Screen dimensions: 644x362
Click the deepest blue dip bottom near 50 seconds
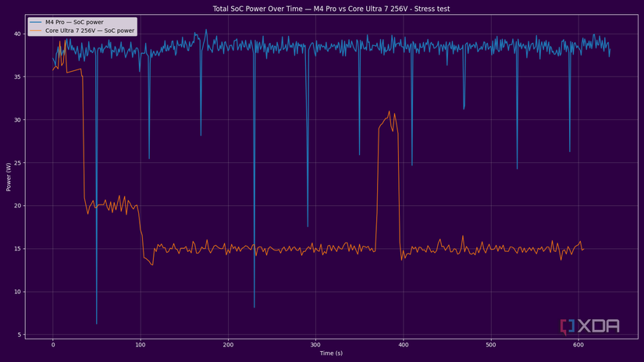tap(97, 324)
